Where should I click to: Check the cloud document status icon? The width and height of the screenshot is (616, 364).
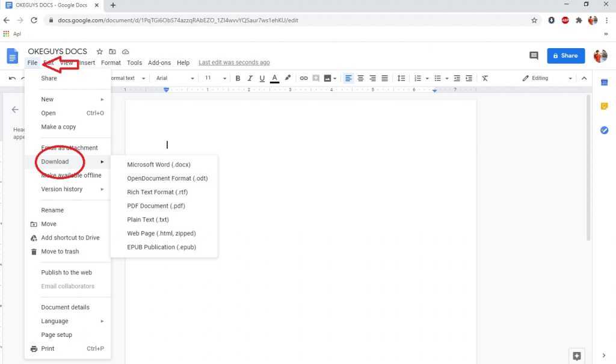tap(125, 52)
